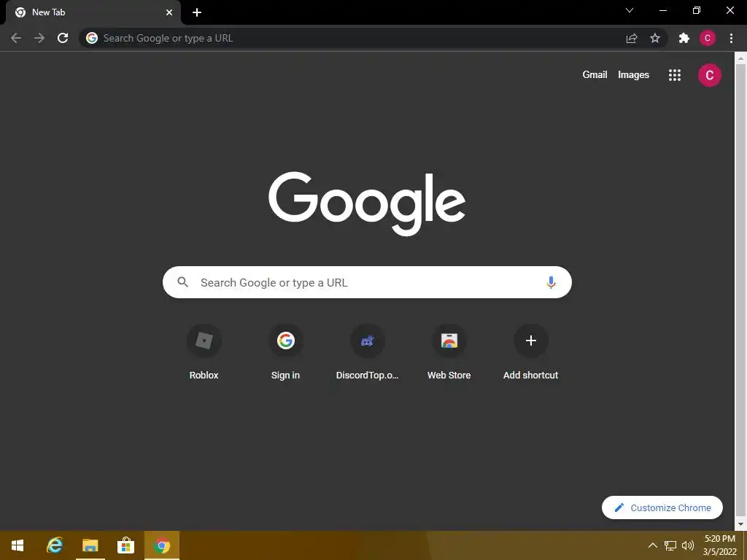Click the Google site icon in address bar

92,38
